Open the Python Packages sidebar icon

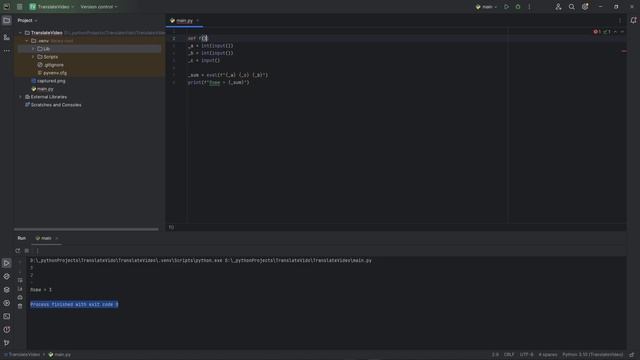click(x=7, y=290)
